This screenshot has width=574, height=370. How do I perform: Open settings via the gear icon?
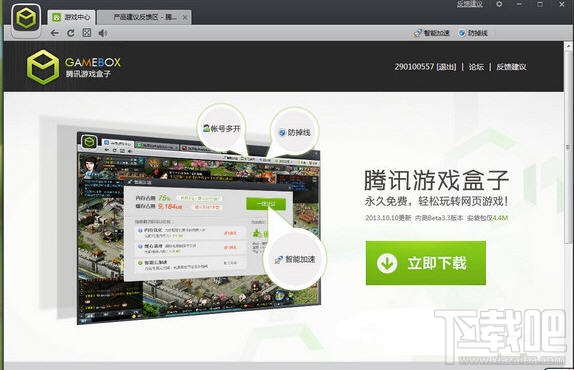(x=499, y=4)
